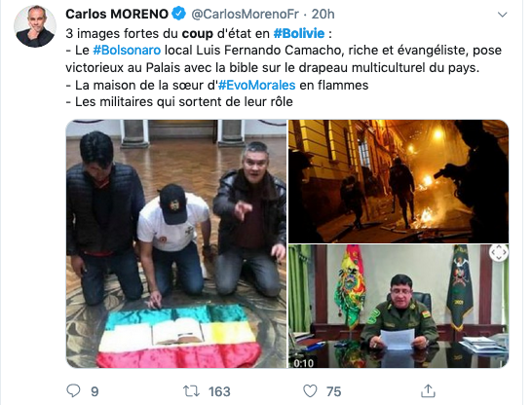532x405 pixels.
Task: Open the @CarlosMorenoFr handle
Action: (245, 14)
